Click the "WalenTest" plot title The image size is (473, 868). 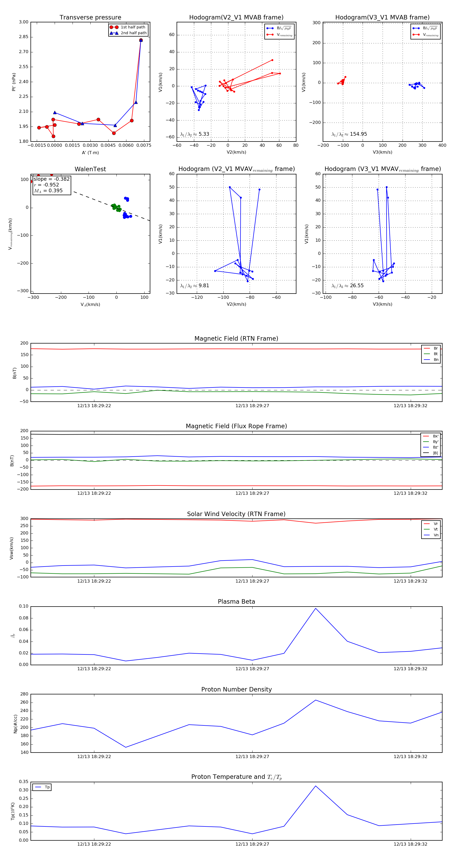[90, 169]
